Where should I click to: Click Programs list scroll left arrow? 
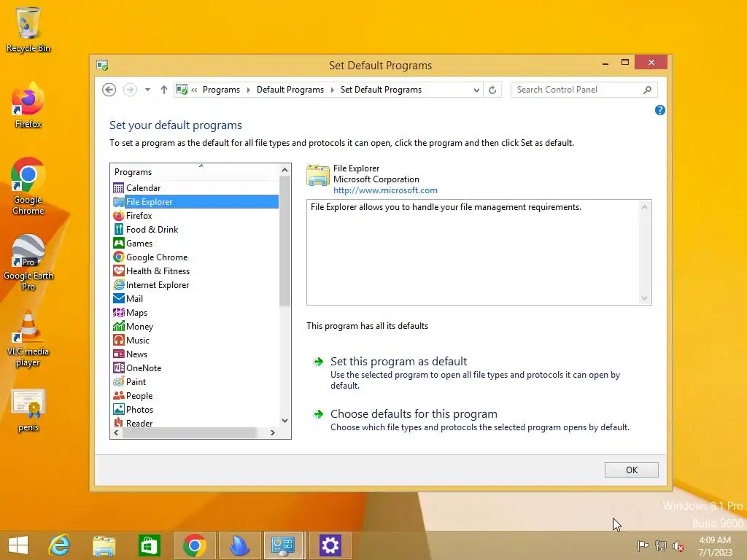(116, 433)
